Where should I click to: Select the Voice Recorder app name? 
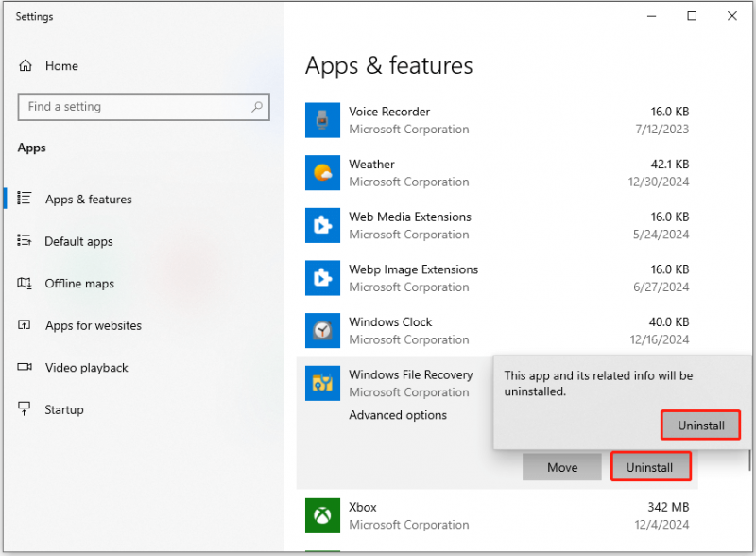[389, 112]
